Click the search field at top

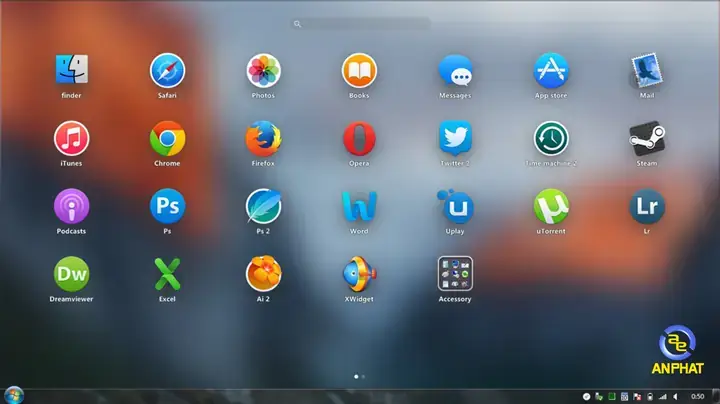[360, 23]
